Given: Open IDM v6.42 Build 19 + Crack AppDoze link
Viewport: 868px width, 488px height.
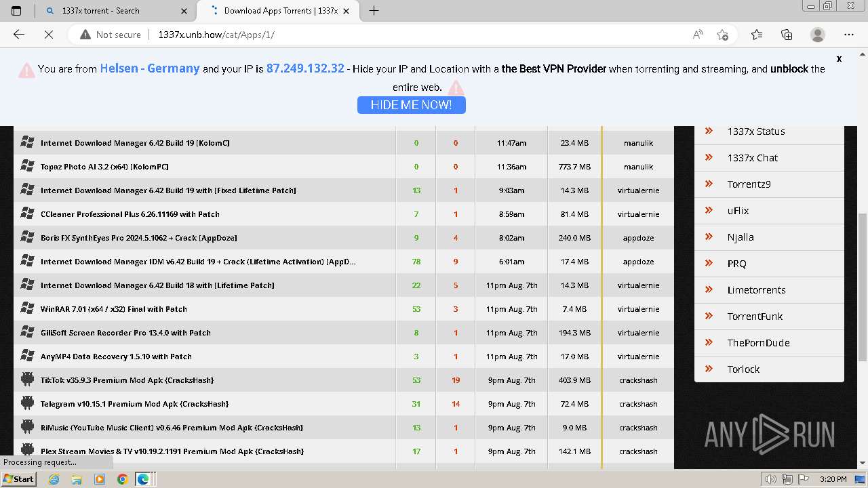Looking at the screenshot, I should point(198,262).
